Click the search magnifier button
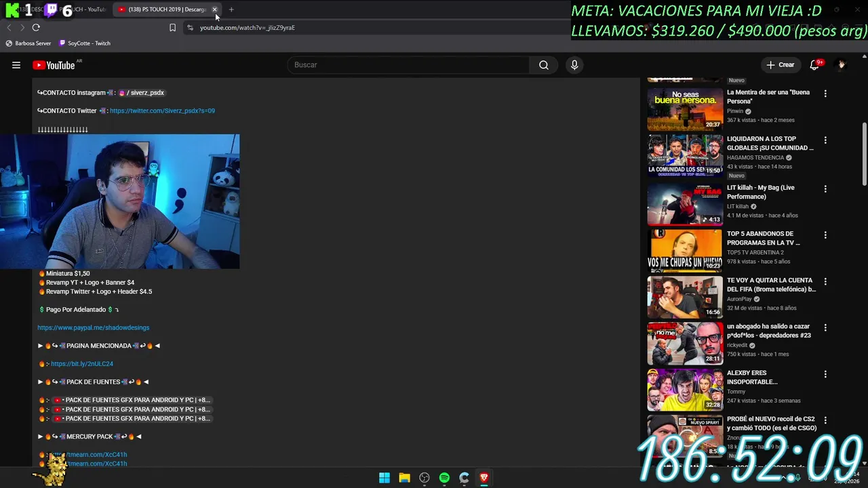The width and height of the screenshot is (868, 488). tap(544, 65)
